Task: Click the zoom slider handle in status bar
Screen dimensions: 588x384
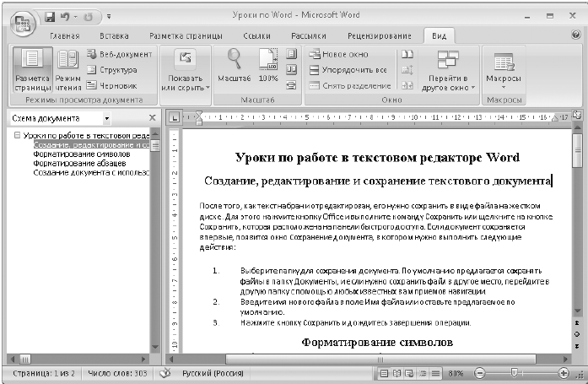Action: pyautogui.click(x=515, y=372)
